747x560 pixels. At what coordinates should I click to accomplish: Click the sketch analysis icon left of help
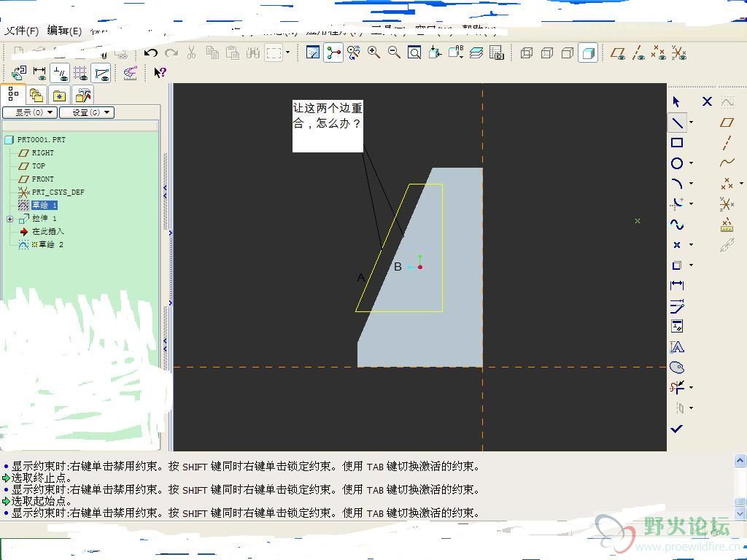point(130,73)
